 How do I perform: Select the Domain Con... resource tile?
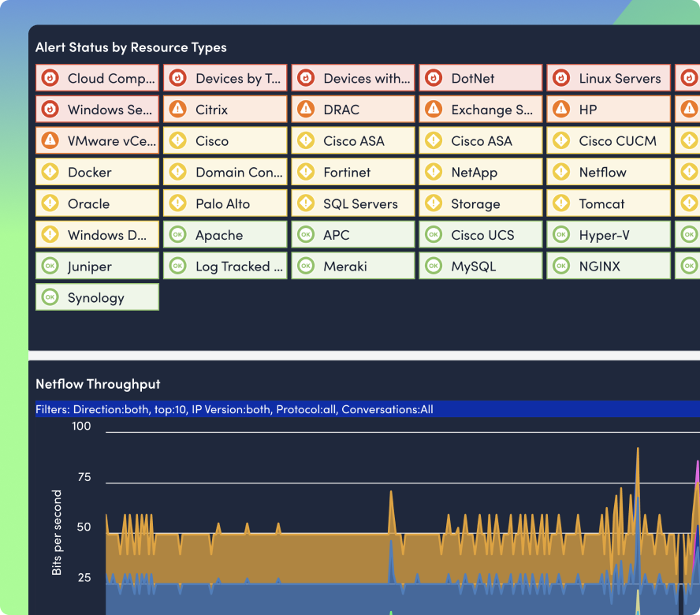225,172
